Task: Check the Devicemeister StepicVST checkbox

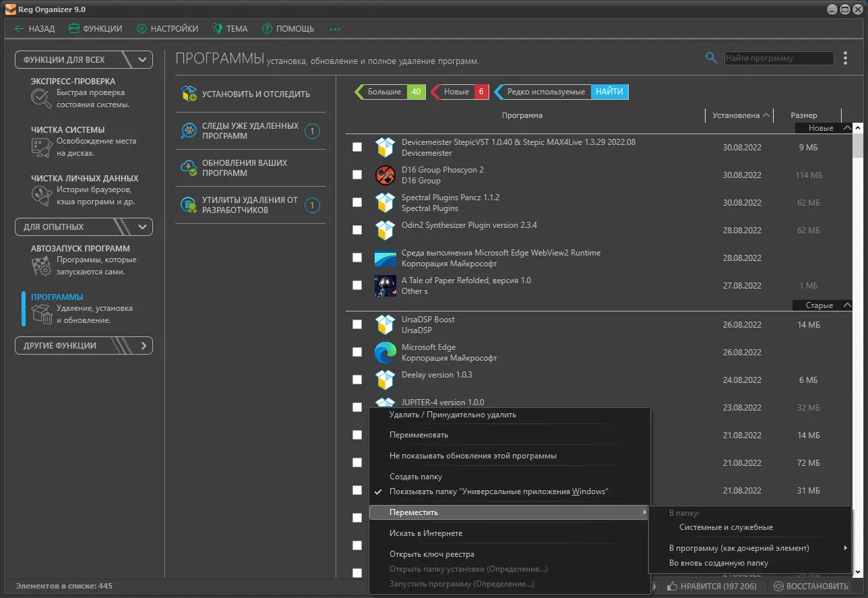Action: (x=357, y=147)
